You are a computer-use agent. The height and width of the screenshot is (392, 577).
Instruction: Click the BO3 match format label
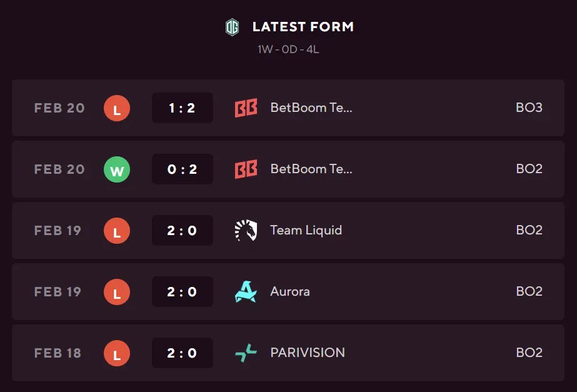click(x=529, y=108)
